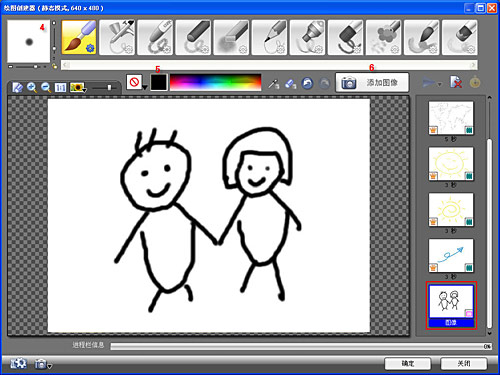Open the texture option dropdown arrow
Image resolution: width=500 pixels, height=375 pixels.
pos(145,87)
